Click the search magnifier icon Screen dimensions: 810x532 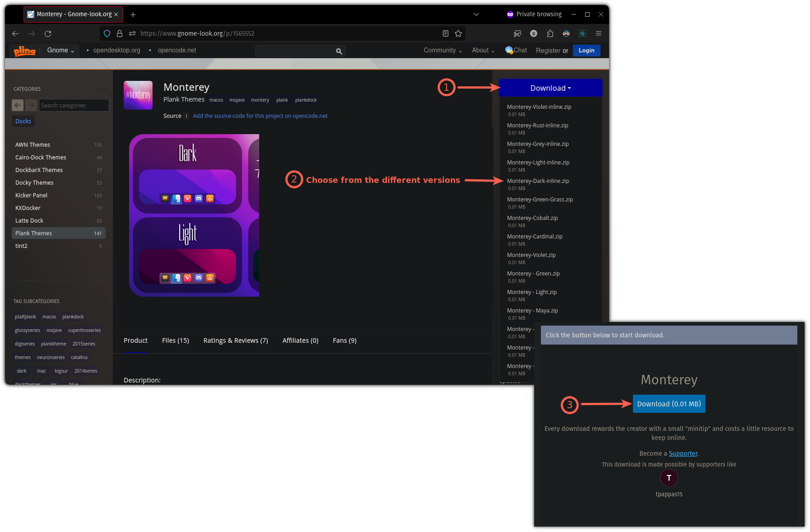pyautogui.click(x=339, y=51)
